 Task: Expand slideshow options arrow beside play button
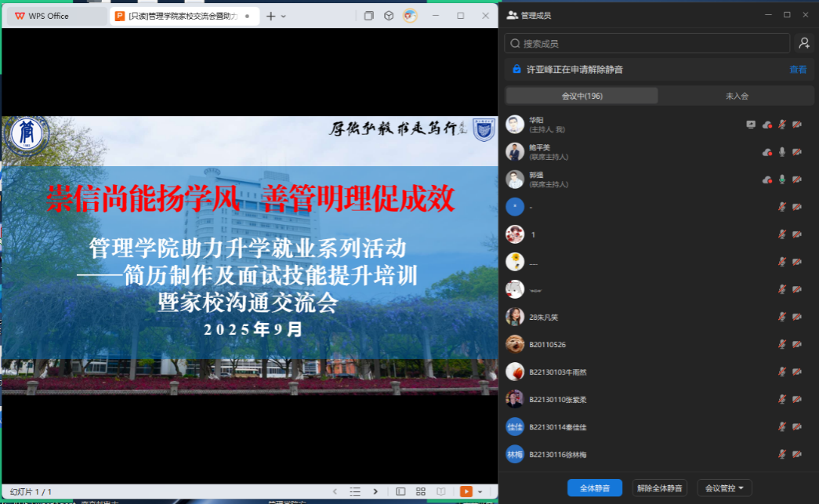[480, 491]
